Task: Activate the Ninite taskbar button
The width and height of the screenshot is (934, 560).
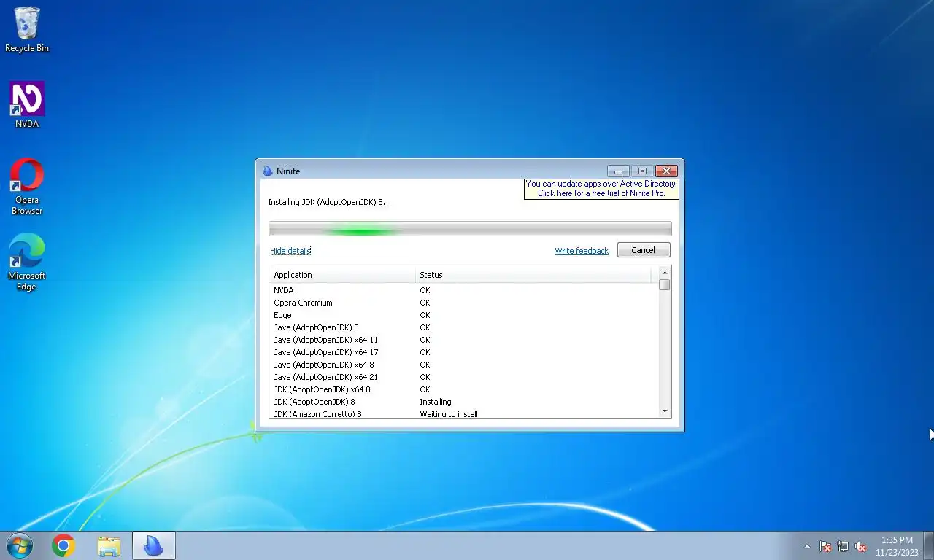Action: (154, 545)
